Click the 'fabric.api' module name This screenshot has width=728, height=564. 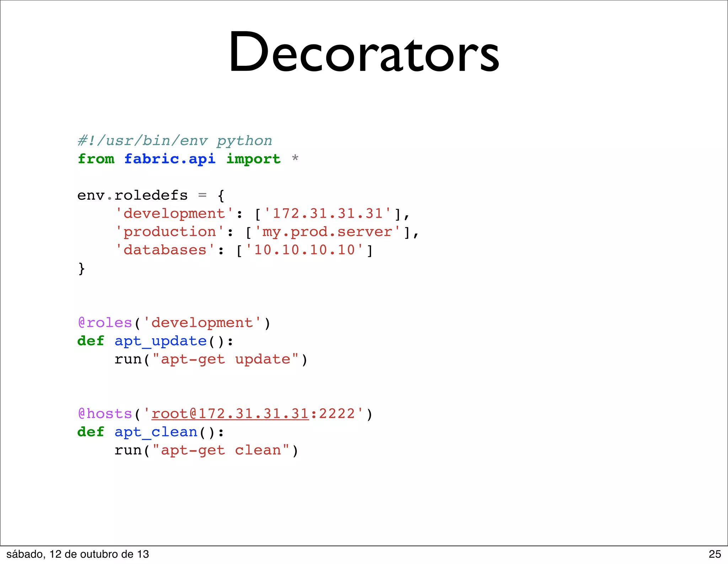[x=170, y=159]
